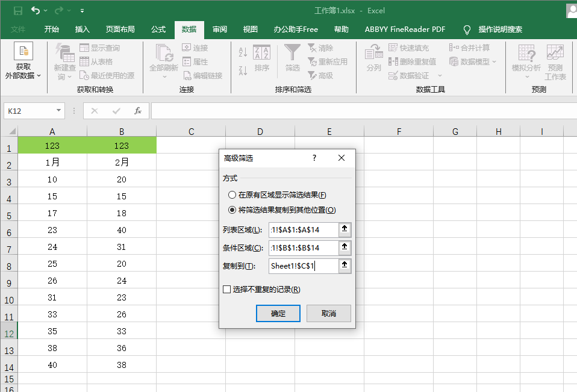Viewport: 577px width, 392px height.
Task: Click the Sort A to Z icon
Action: (x=243, y=52)
